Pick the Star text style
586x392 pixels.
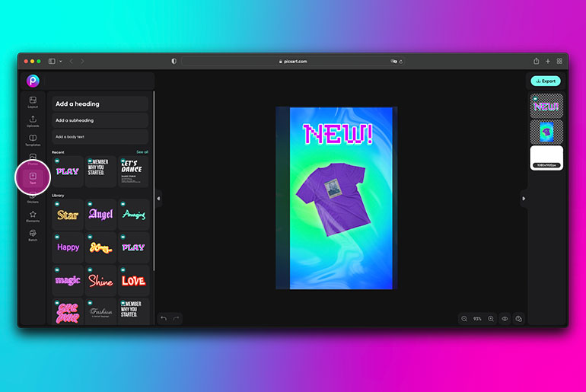[68, 215]
